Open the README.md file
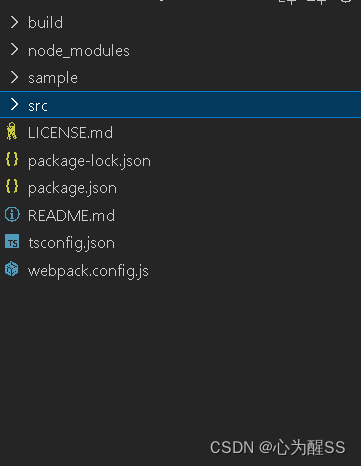Image resolution: width=361 pixels, height=466 pixels. 71,215
